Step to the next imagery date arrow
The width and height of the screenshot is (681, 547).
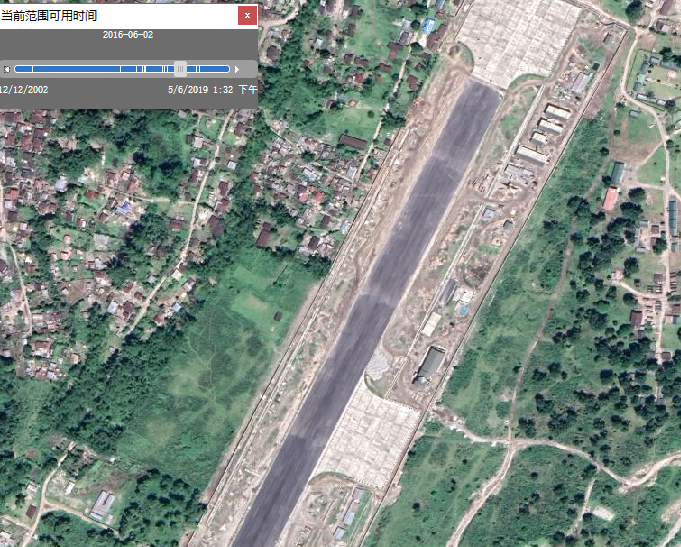[x=237, y=69]
